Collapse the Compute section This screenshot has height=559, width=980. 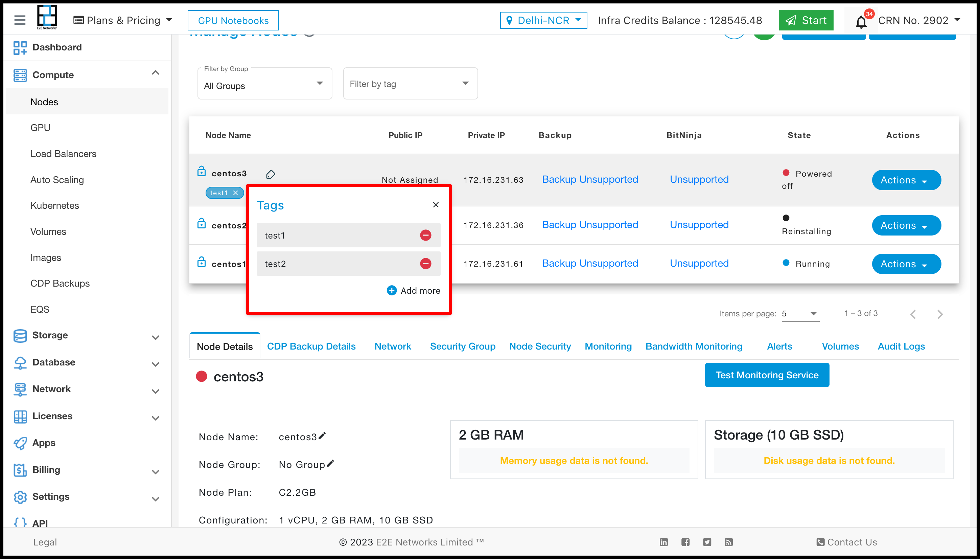(x=155, y=73)
